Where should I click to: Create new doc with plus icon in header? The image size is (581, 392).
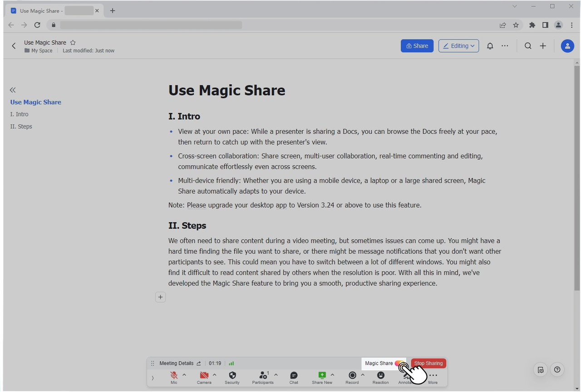(x=543, y=46)
